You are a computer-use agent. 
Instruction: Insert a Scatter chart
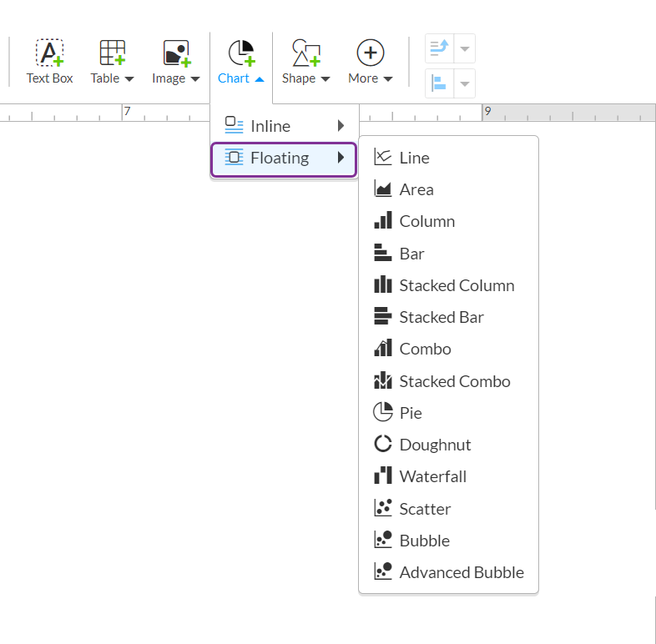(424, 509)
